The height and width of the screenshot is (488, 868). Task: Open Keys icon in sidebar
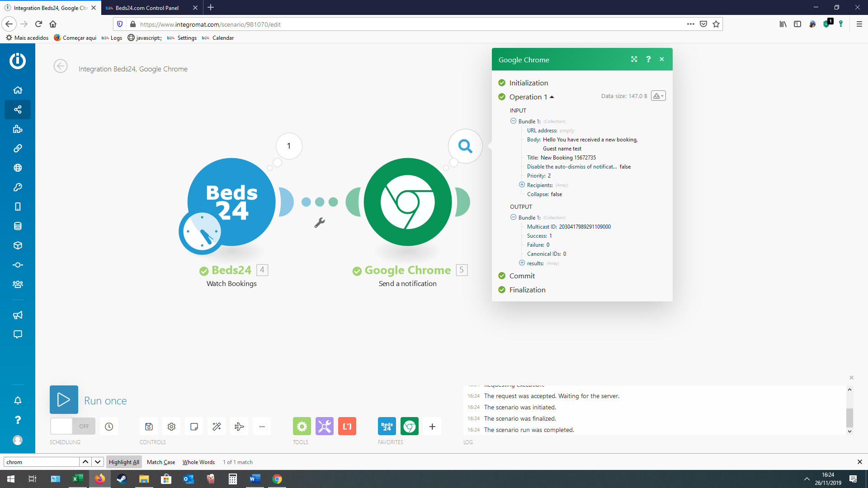point(18,187)
